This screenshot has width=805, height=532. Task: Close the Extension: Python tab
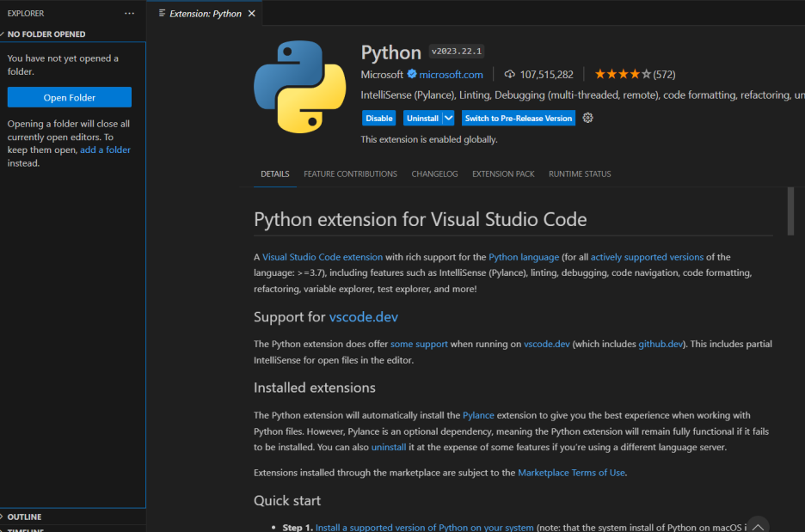click(251, 14)
